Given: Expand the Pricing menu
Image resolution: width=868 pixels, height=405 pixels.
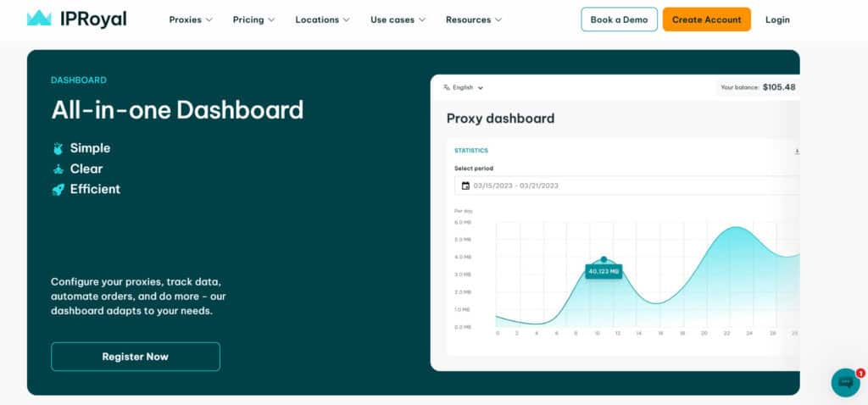Looking at the screenshot, I should click(253, 19).
